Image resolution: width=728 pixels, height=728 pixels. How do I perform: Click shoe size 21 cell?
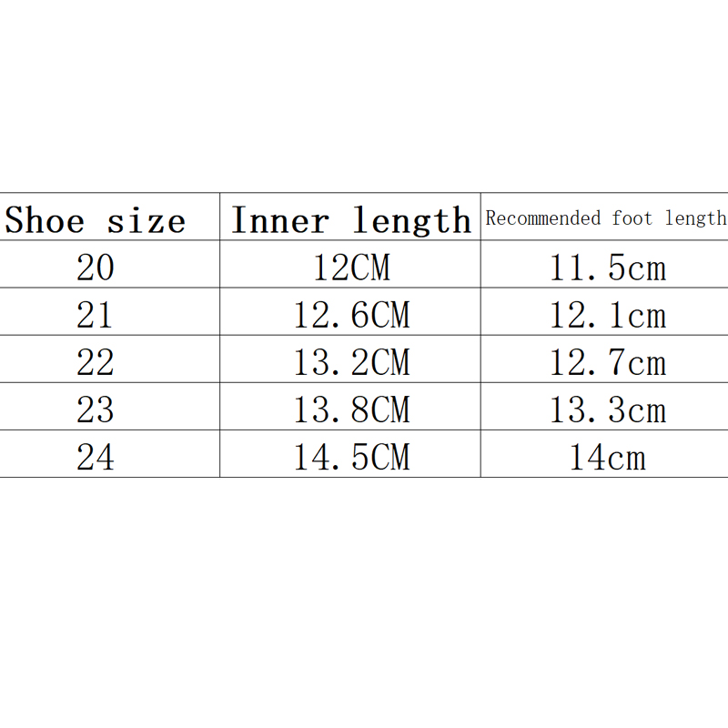click(x=96, y=315)
